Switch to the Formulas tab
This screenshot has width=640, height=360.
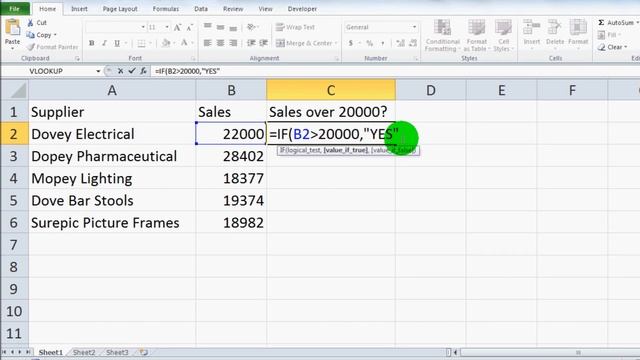[x=166, y=9]
